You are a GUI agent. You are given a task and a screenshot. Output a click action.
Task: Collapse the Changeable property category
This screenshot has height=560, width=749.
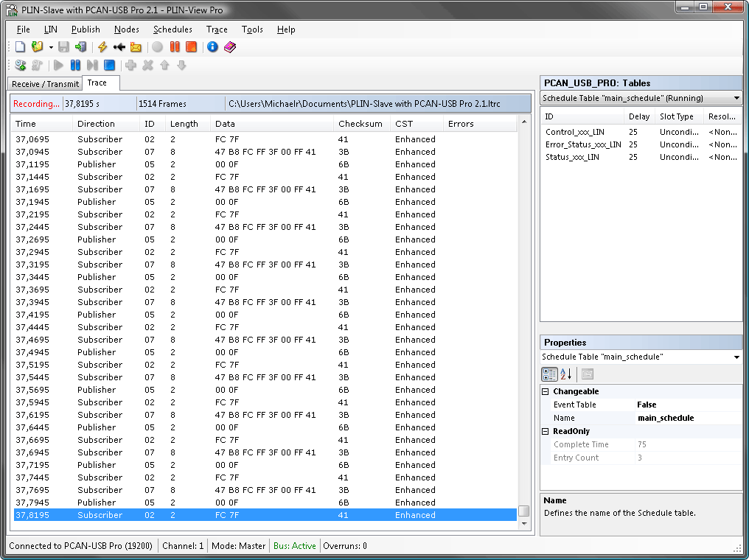pyautogui.click(x=546, y=392)
